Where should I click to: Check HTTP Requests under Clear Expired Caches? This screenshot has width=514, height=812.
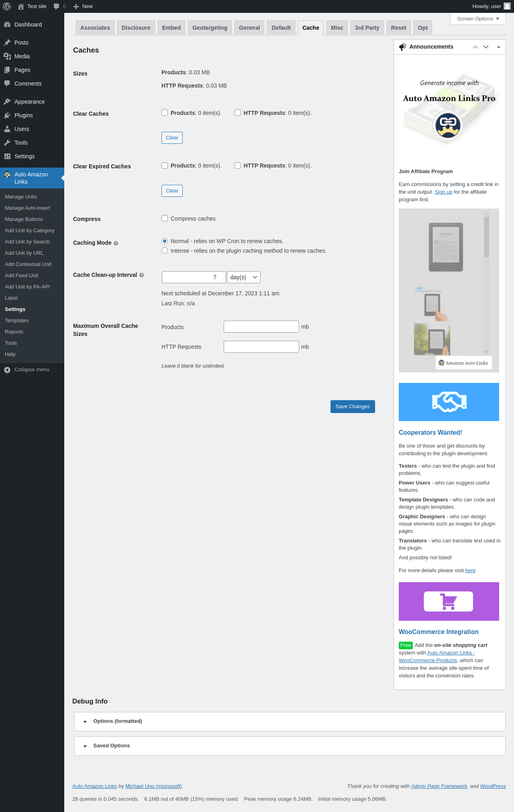238,166
